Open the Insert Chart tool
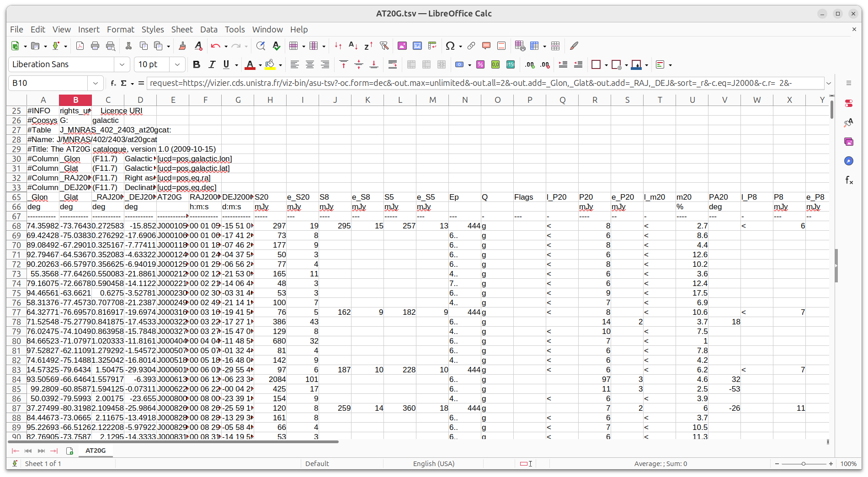The image size is (868, 477). coord(417,46)
